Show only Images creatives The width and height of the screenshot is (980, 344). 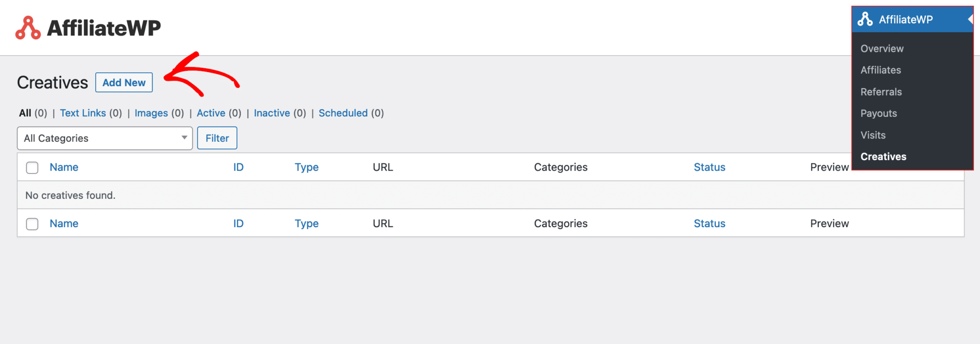[151, 113]
